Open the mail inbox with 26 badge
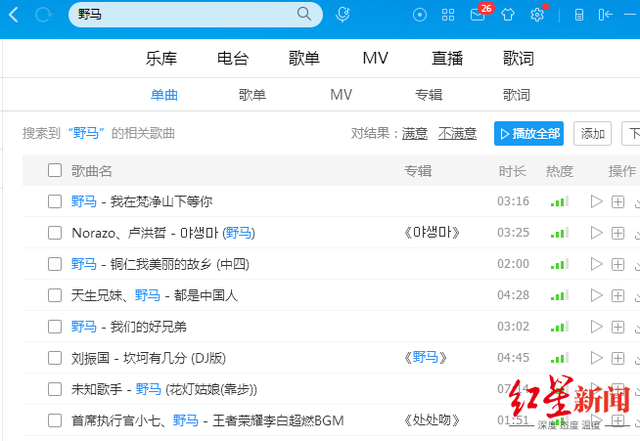640x441 pixels. (x=478, y=15)
